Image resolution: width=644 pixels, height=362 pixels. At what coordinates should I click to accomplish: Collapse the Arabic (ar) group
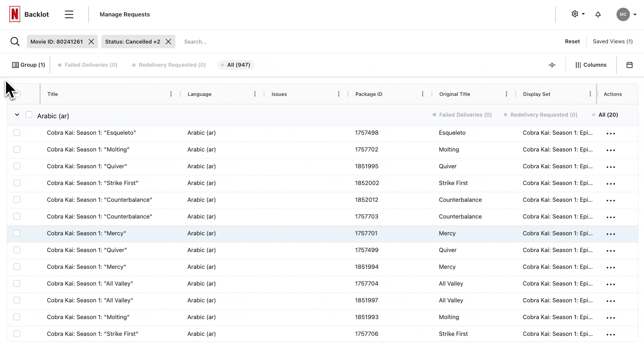17,115
